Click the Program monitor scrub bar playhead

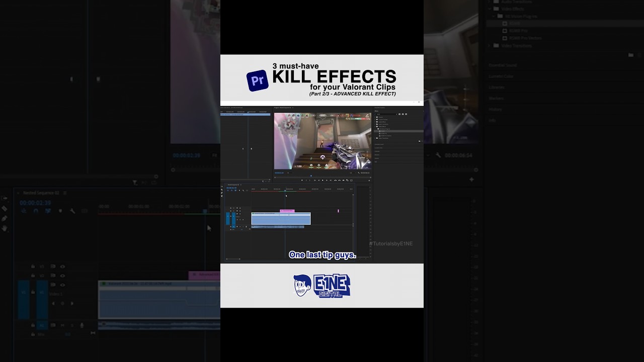coord(311,175)
